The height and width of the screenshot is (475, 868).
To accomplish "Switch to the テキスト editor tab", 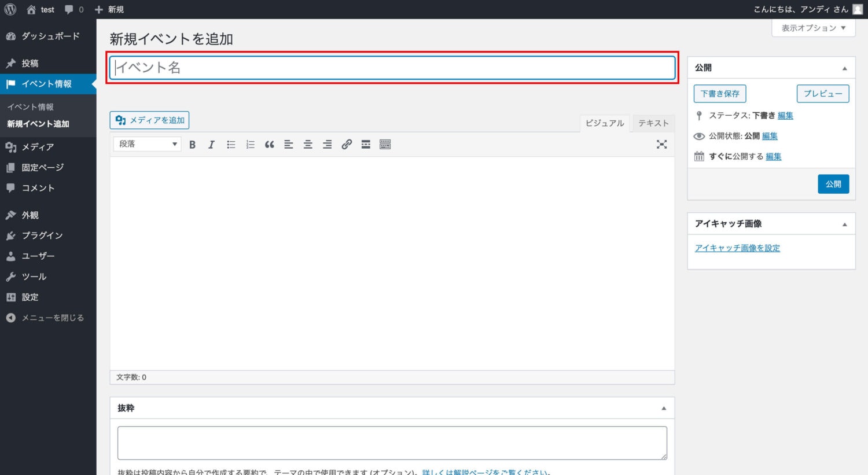I will point(653,123).
